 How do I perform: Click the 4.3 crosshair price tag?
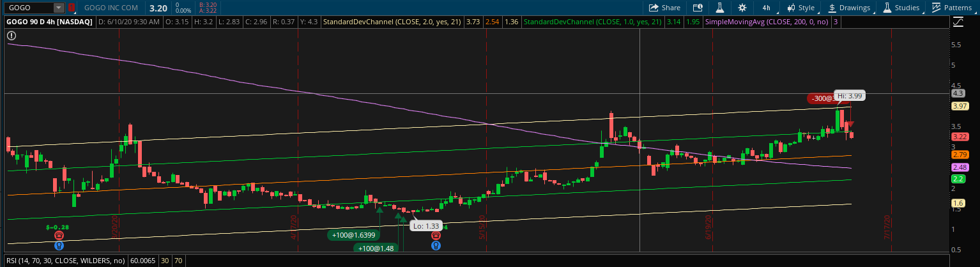coord(958,93)
